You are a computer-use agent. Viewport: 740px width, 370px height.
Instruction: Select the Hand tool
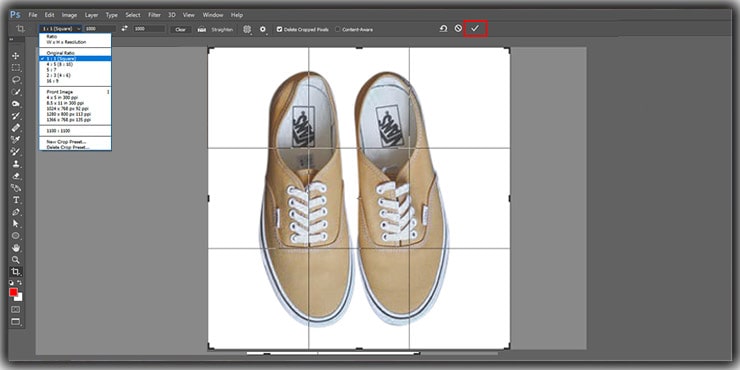click(16, 248)
